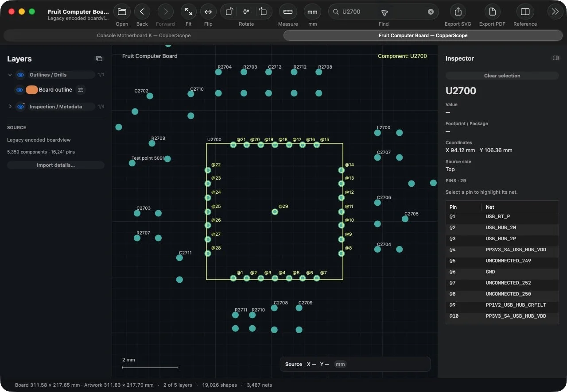Click the magnifier icon in Find field
The image size is (567, 392).
point(336,12)
